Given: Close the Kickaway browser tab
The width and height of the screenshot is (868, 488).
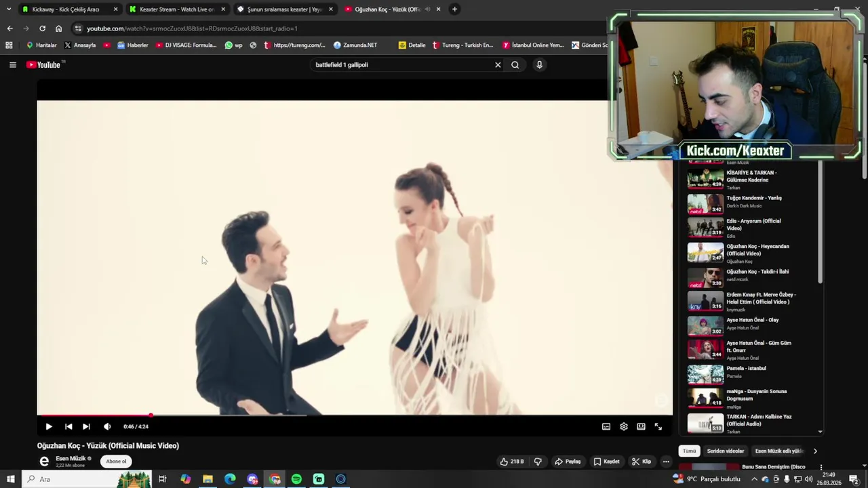Looking at the screenshot, I should pyautogui.click(x=115, y=9).
